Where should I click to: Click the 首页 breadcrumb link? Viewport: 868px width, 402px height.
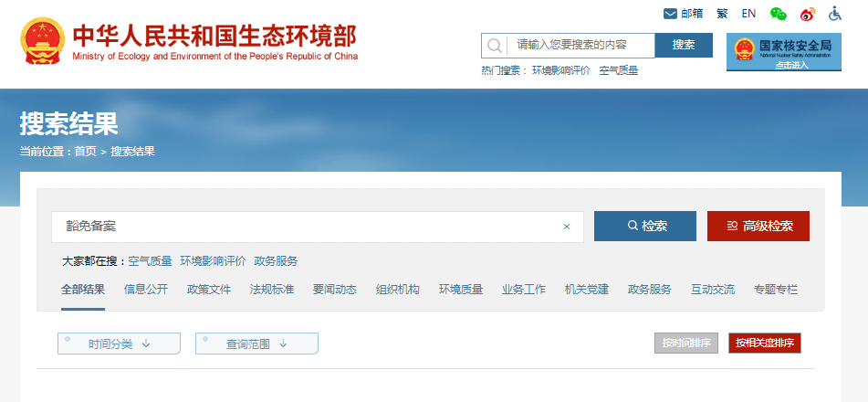click(85, 152)
